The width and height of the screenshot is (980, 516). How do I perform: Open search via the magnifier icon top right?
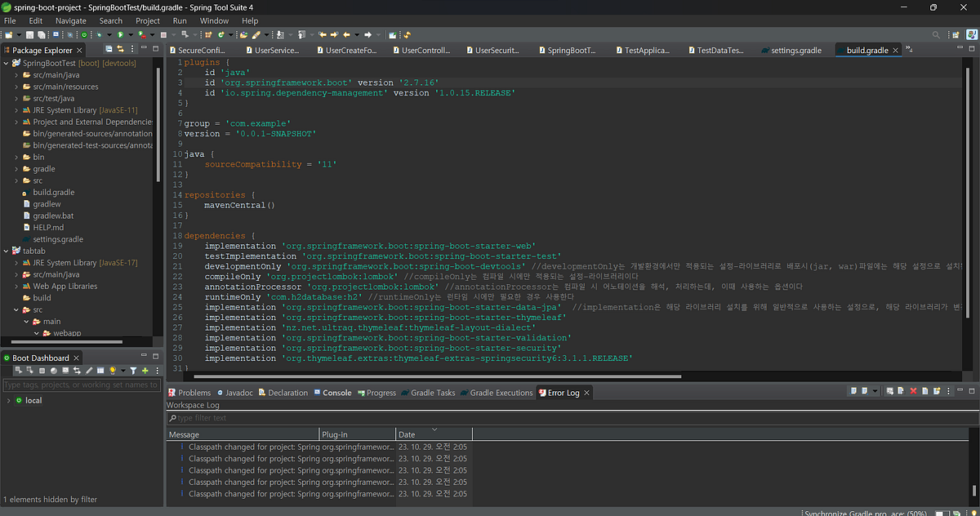(x=936, y=34)
